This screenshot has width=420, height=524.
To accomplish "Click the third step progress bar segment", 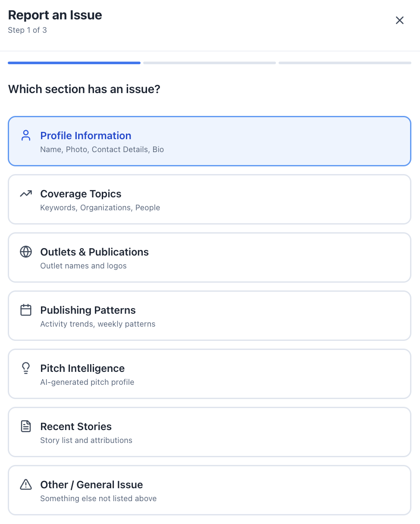I will tap(345, 63).
